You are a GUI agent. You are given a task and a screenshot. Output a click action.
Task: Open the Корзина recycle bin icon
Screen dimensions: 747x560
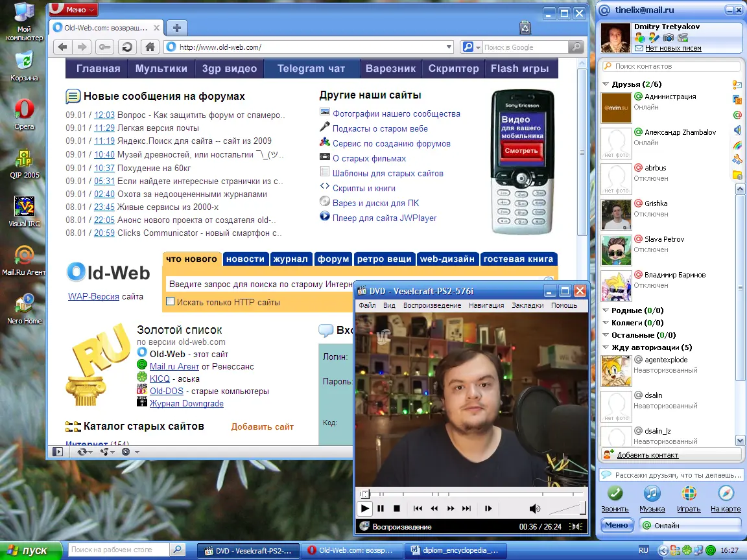coord(24,67)
